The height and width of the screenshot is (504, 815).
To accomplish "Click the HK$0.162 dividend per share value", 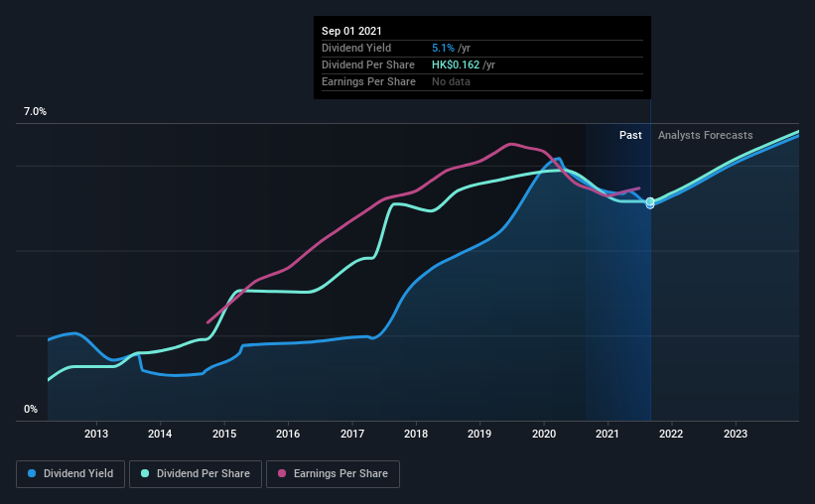I will pos(456,64).
